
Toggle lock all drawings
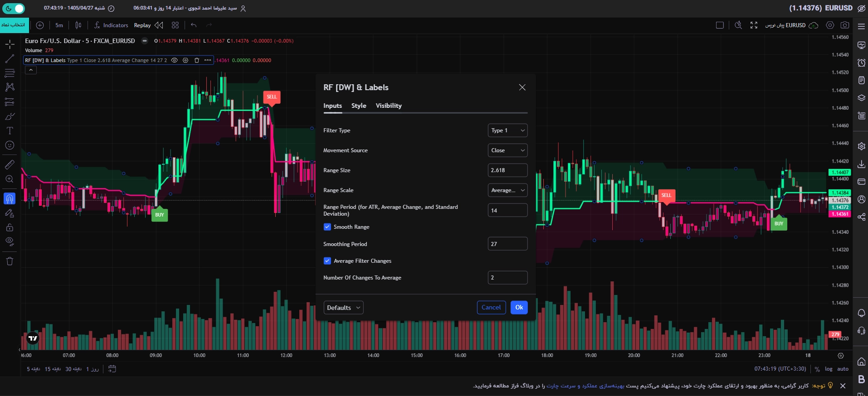click(x=10, y=227)
